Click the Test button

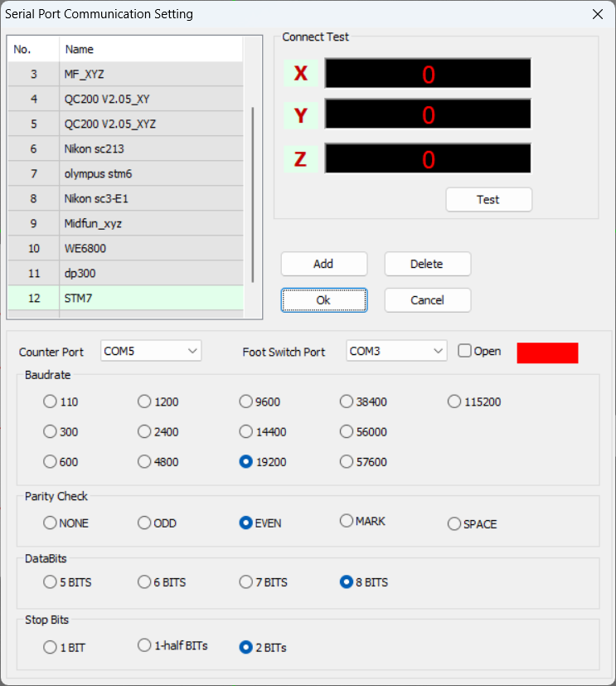coord(488,200)
